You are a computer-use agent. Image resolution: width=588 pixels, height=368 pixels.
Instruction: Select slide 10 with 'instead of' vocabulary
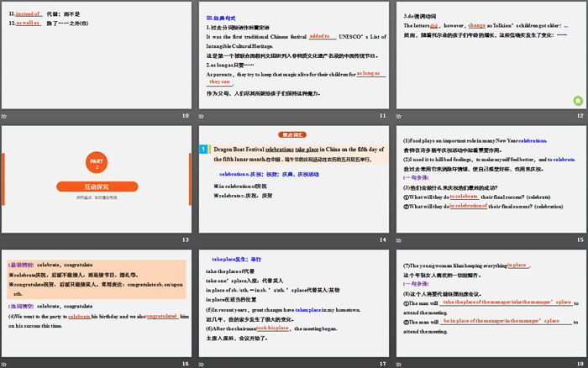97,54
